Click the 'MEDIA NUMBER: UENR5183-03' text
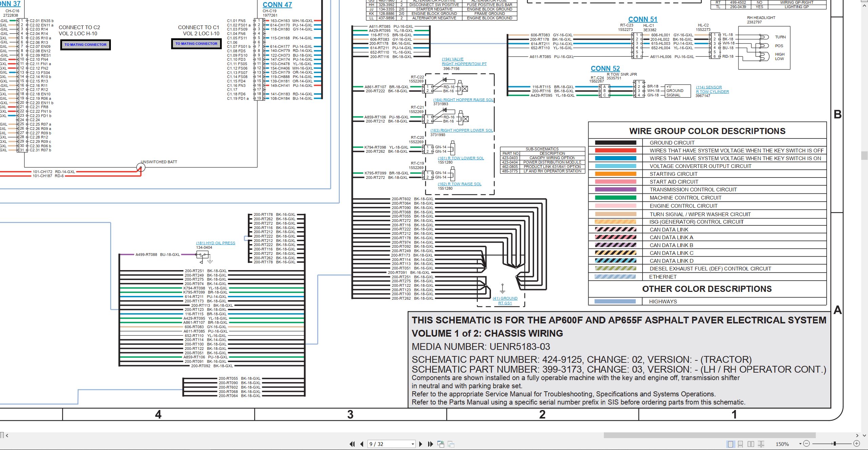The height and width of the screenshot is (450, 868). tap(481, 346)
